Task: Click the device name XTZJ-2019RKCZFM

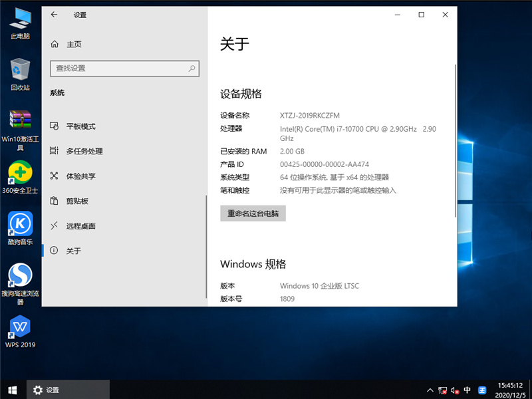Action: (309, 115)
